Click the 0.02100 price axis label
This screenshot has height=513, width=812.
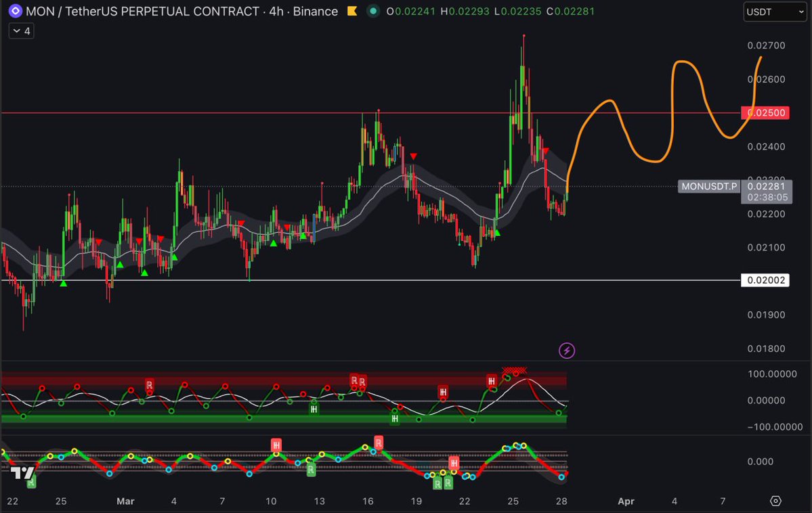(766, 248)
